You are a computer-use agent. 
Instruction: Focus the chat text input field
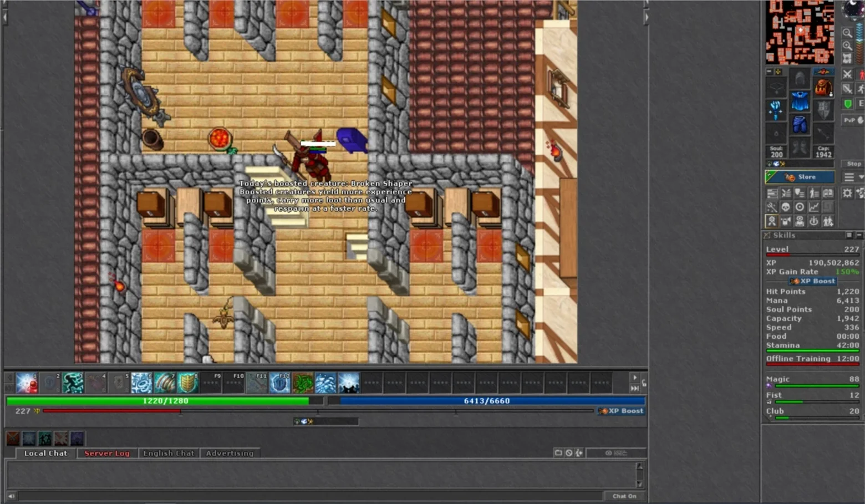(x=309, y=496)
